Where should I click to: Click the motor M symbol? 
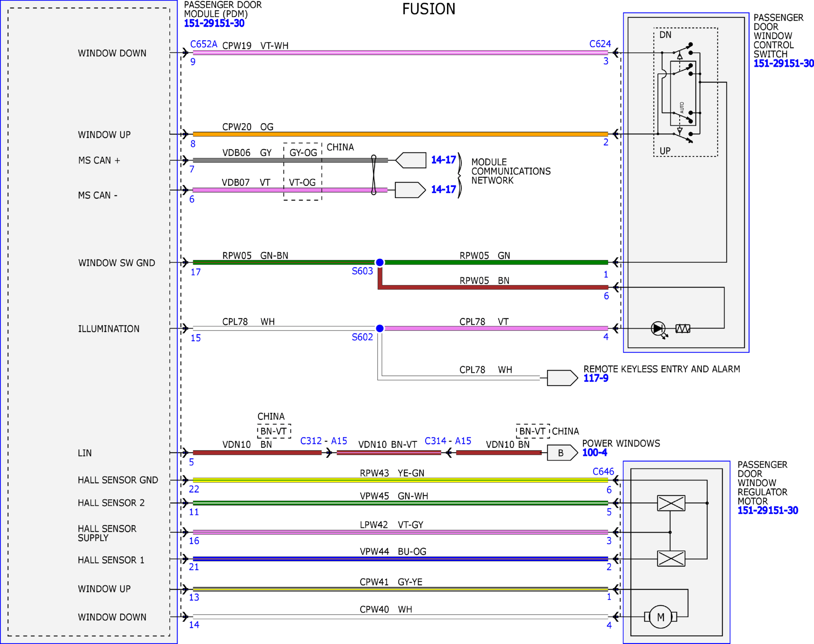tap(660, 617)
